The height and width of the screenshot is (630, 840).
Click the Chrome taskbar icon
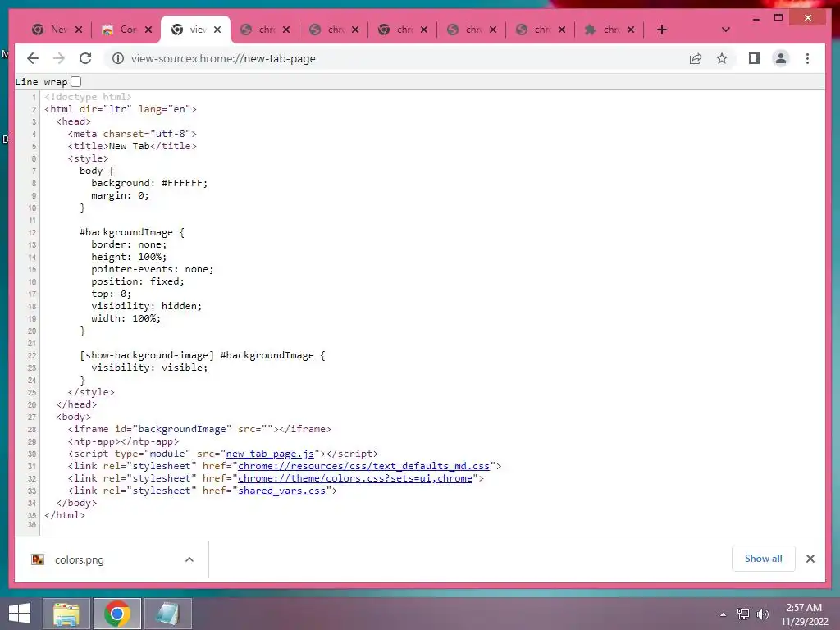116,614
